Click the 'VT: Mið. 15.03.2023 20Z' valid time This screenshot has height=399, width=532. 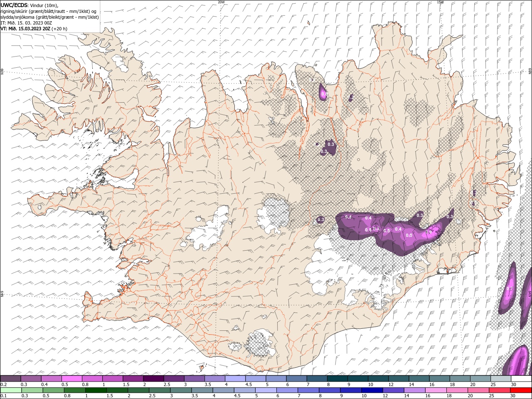coord(25,29)
